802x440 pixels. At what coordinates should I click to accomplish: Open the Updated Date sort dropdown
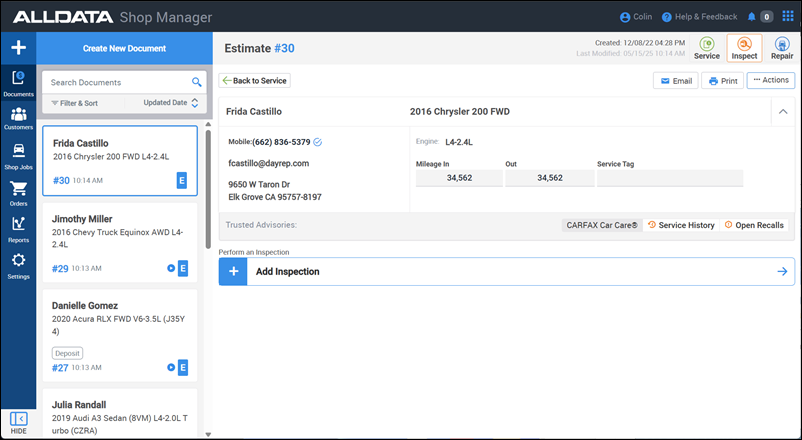pos(170,103)
